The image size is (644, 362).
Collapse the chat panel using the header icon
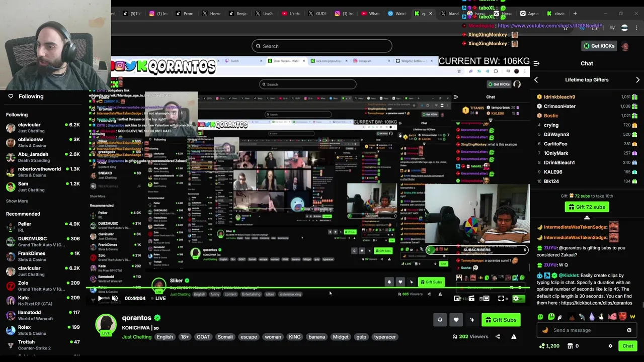[x=536, y=63]
